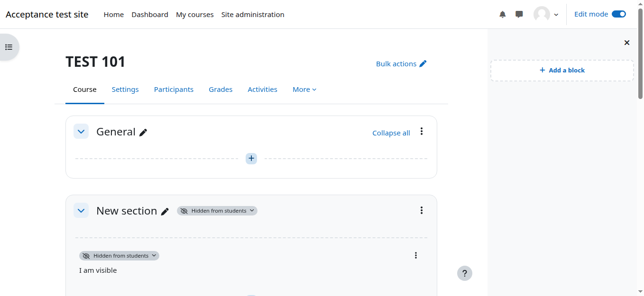This screenshot has height=296, width=644.
Task: Turn off Edit mode switch
Action: point(618,14)
